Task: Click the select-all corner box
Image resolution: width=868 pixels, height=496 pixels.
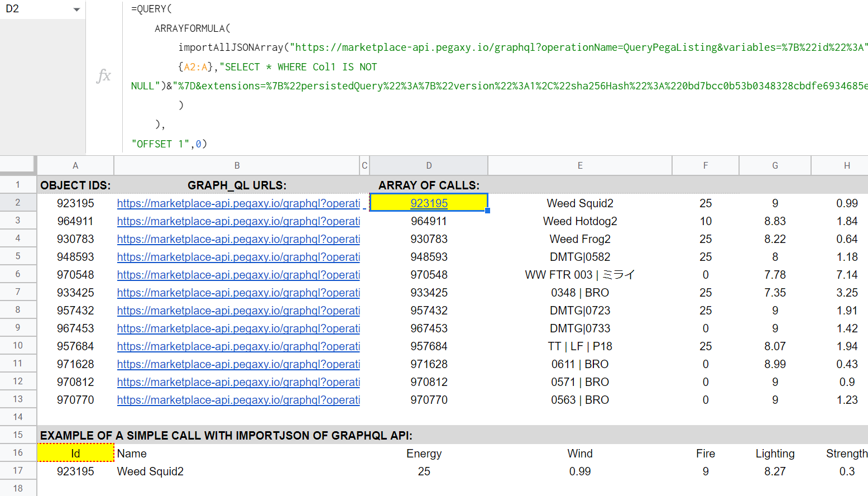Action: (x=18, y=165)
